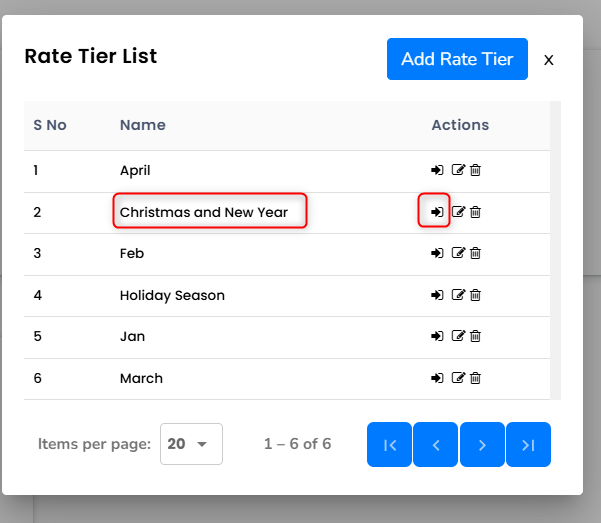Go to the previous page

point(436,445)
